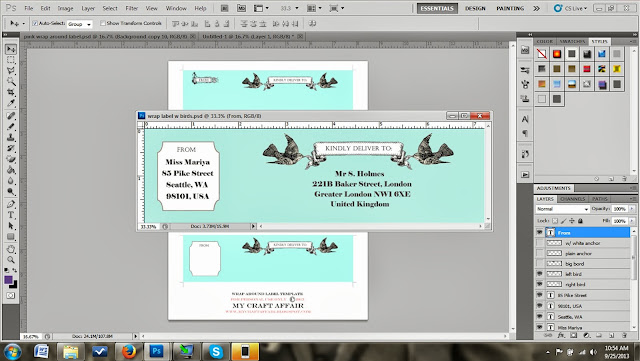
Task: Select the Zoom tool in toolbox
Action: pos(11,259)
